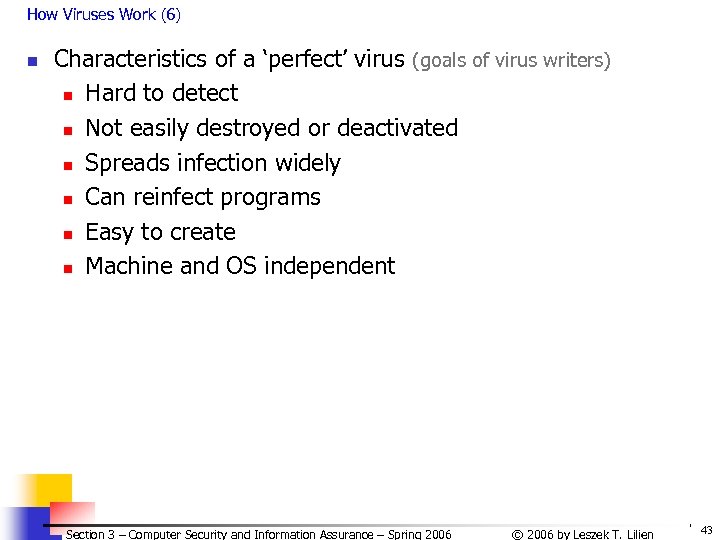The width and height of the screenshot is (720, 540).
Task: Click the "Section 3 – Computer Security" footer text
Action: point(258,534)
